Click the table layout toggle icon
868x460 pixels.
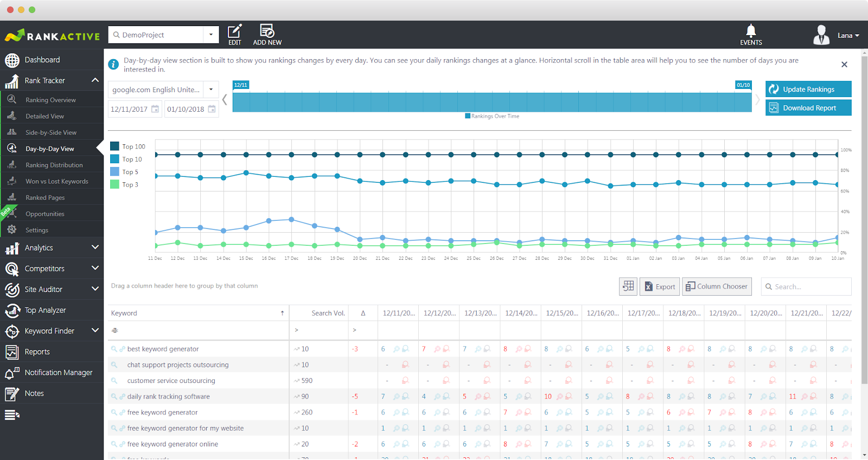click(x=628, y=286)
